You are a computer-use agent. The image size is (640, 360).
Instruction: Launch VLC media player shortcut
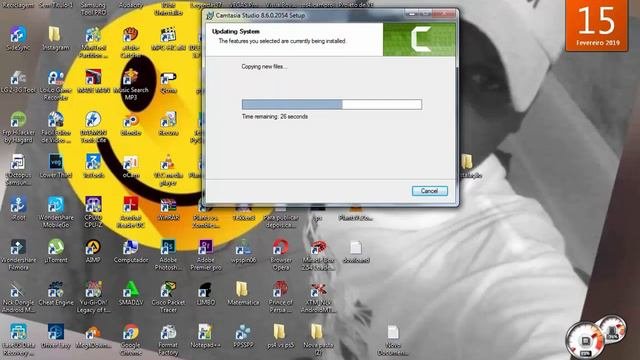click(168, 171)
